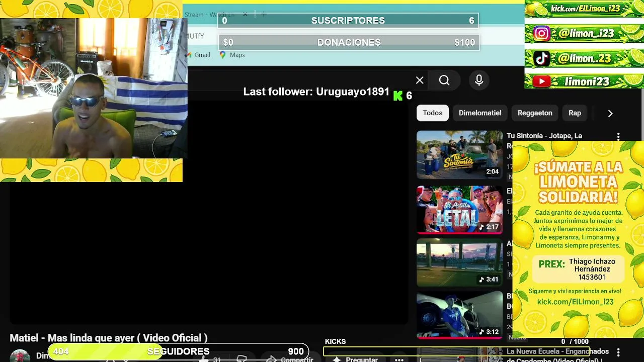Open the El Astilla Letal thumbnail, 2:17
Screen dimensions: 644x362
tap(459, 210)
